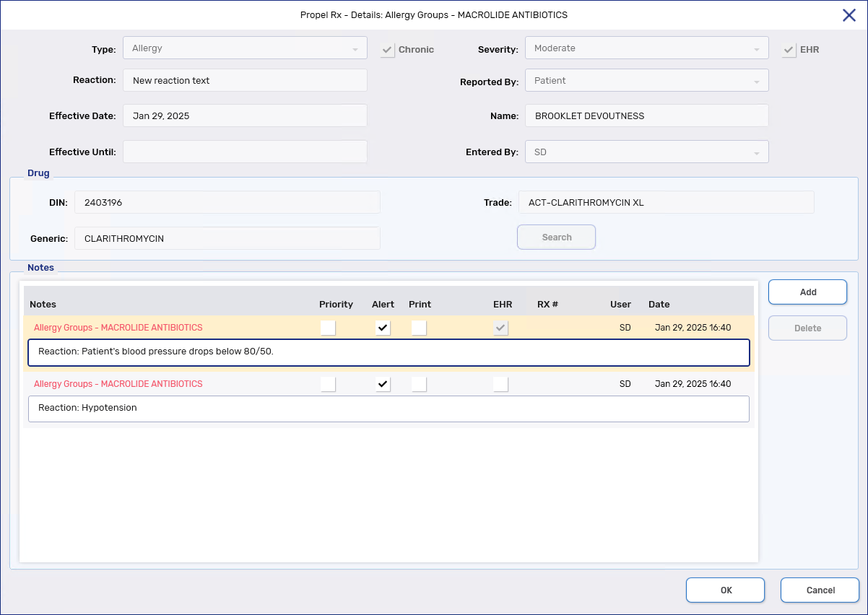Click the drug Search button

pos(556,237)
